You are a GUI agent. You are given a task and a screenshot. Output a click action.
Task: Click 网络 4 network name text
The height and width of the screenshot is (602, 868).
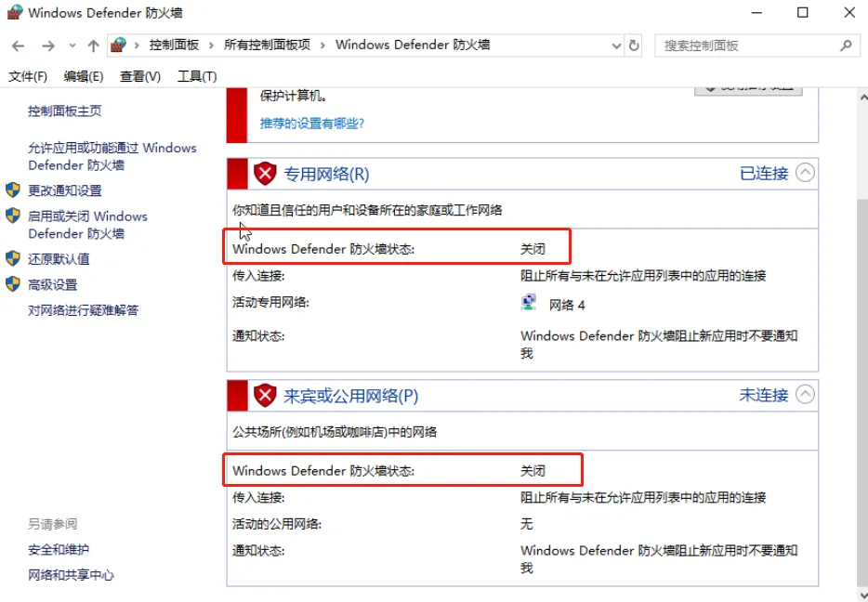pyautogui.click(x=567, y=305)
